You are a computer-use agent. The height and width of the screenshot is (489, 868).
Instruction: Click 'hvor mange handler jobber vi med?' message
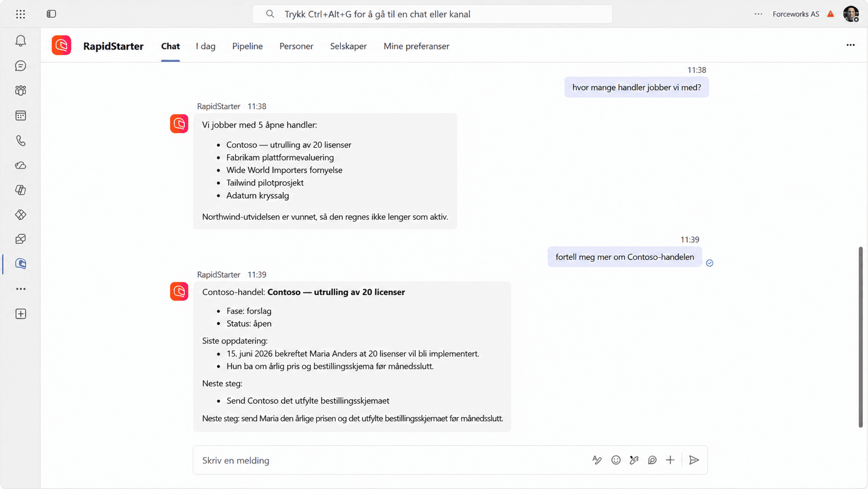coord(636,87)
